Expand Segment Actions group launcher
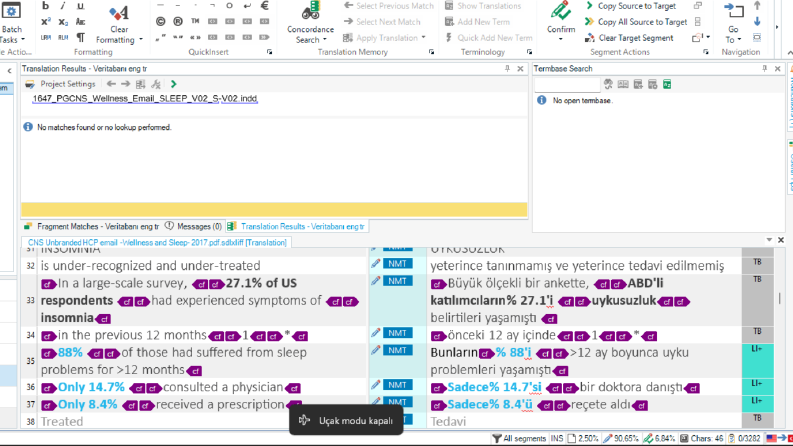 point(706,52)
